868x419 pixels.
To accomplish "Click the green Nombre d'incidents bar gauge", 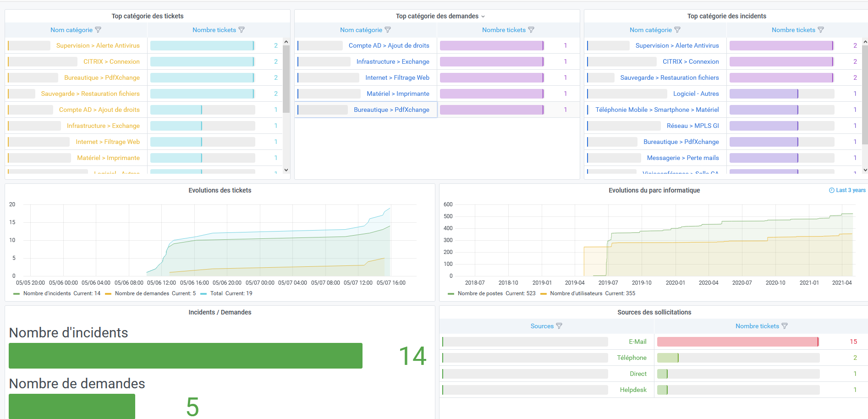I will pyautogui.click(x=186, y=356).
